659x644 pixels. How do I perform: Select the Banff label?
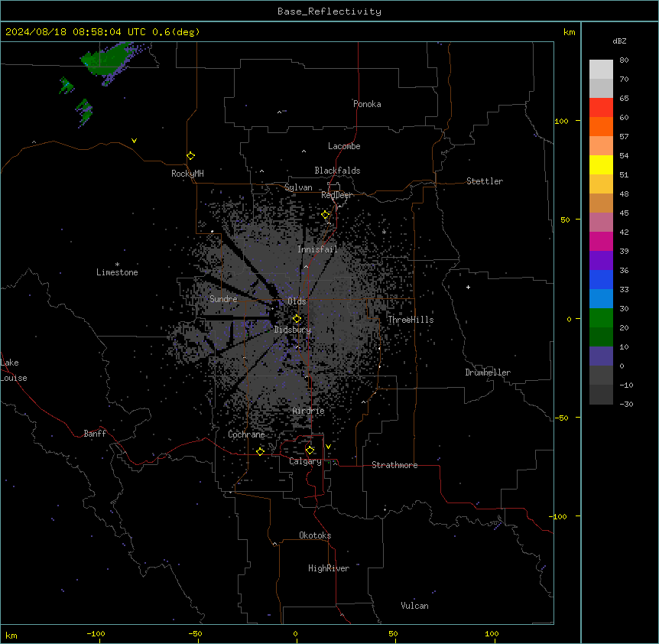(95, 434)
